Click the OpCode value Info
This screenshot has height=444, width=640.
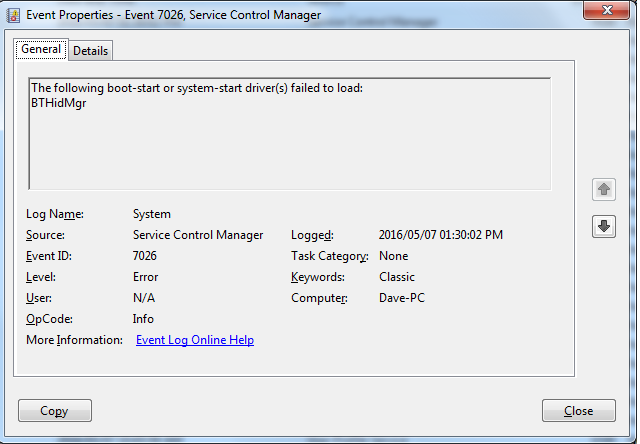pos(143,319)
